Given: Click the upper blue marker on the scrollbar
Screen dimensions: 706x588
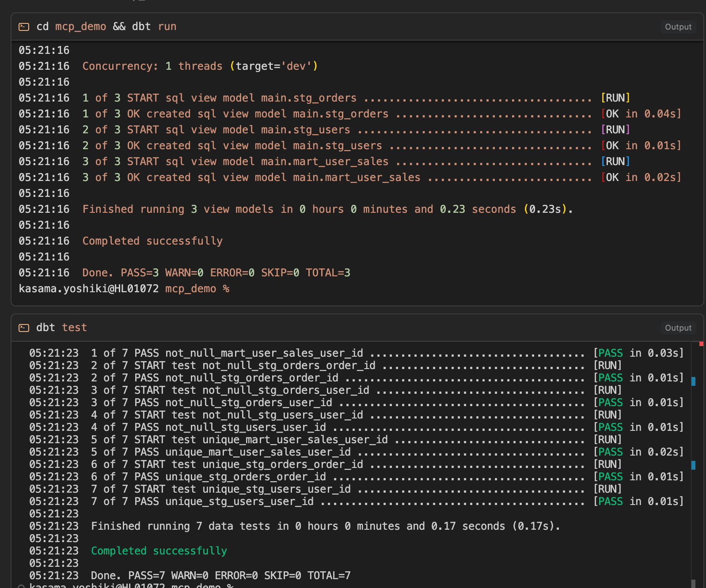Looking at the screenshot, I should (x=693, y=381).
